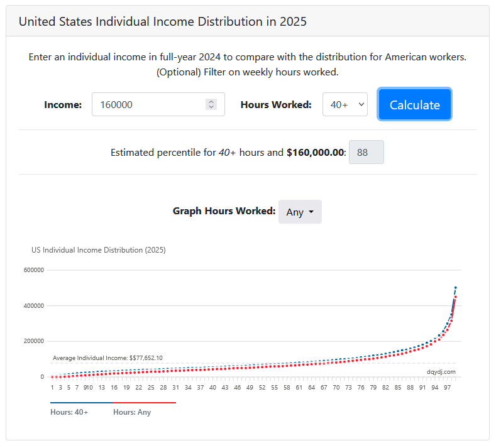Viewport: 496px width, 448px height.
Task: Click the x-axis percentile label 73
Action: coord(348,388)
